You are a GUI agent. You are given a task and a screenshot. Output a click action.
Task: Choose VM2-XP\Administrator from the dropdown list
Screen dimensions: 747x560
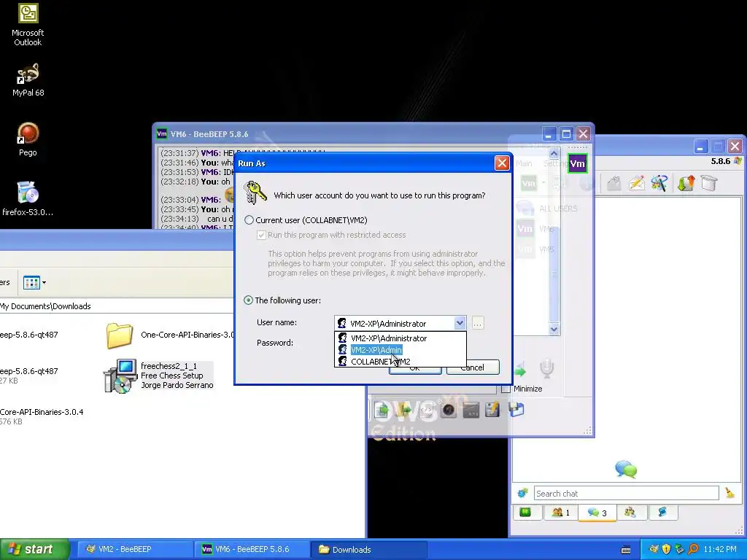[x=388, y=338]
